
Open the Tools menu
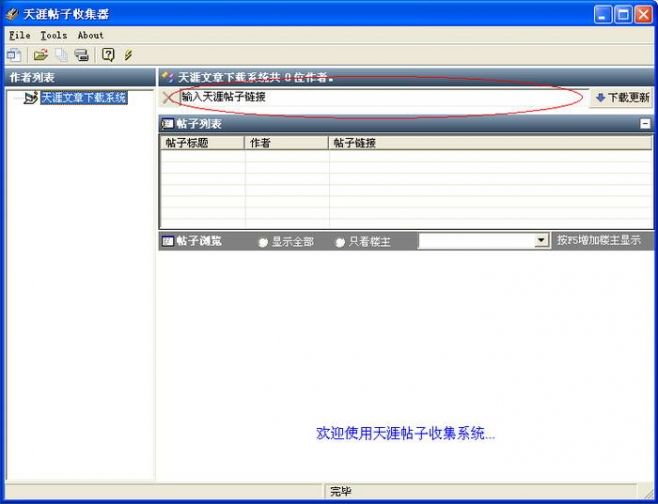tap(54, 35)
